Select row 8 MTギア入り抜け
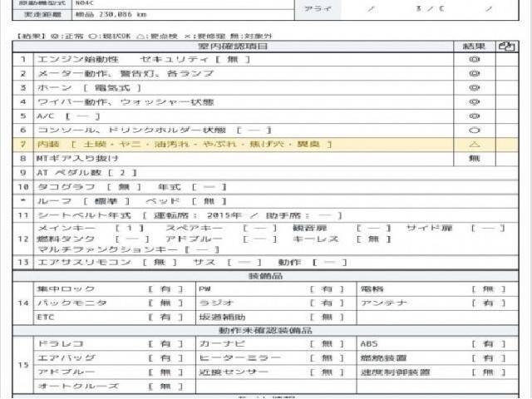The width and height of the screenshot is (532, 399). pyautogui.click(x=77, y=159)
